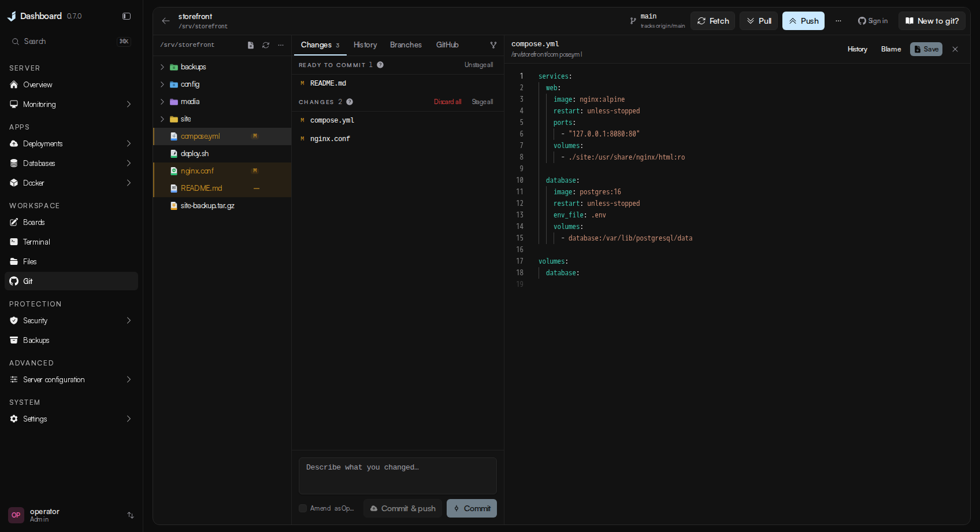
Task: Open the sidebar Search box
Action: (x=72, y=42)
